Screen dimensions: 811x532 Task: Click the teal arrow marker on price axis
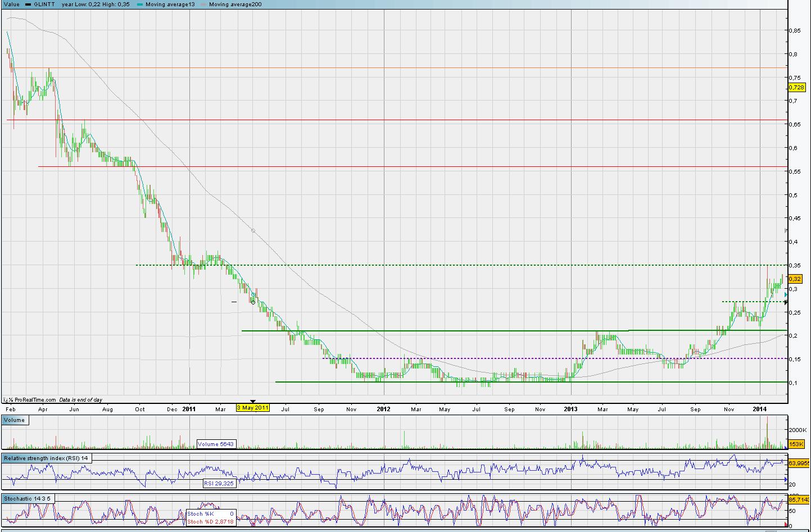tap(786, 294)
